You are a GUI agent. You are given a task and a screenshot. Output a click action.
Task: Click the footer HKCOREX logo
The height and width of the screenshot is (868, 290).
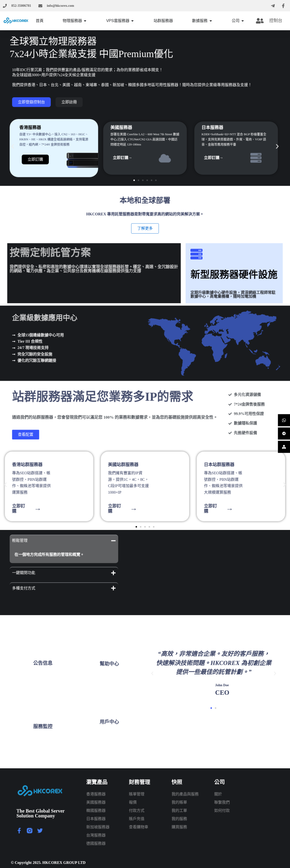[x=40, y=791]
